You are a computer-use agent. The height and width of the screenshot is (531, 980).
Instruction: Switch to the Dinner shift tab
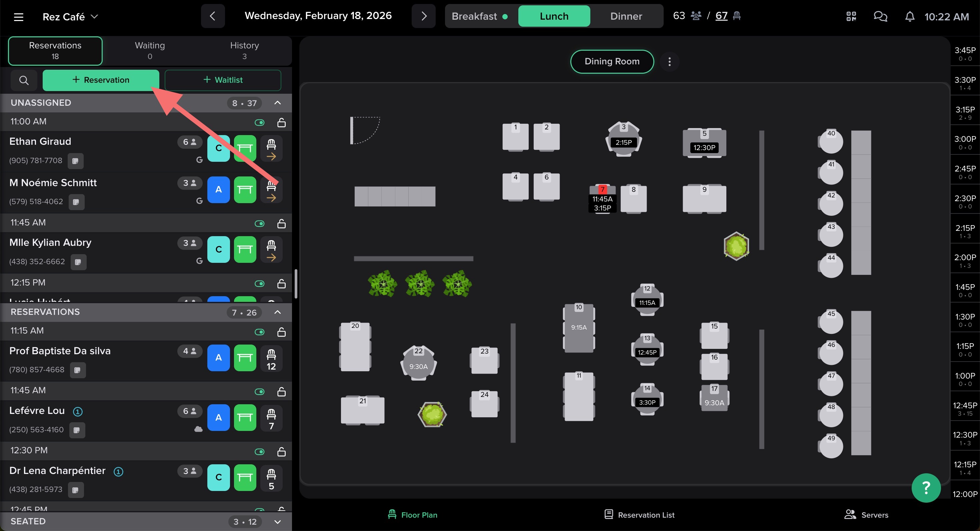[626, 16]
